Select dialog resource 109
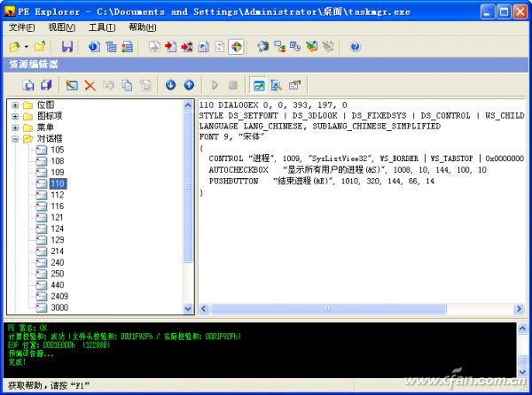 pos(58,173)
